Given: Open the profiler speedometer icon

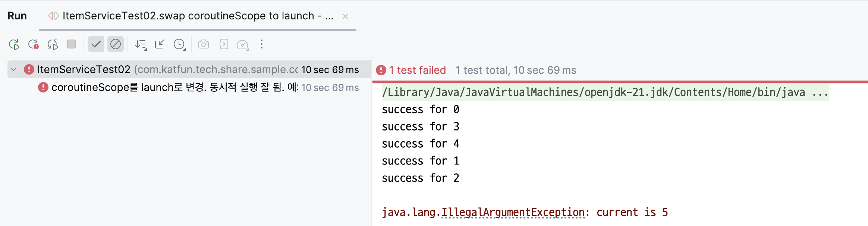Looking at the screenshot, I should click(243, 44).
